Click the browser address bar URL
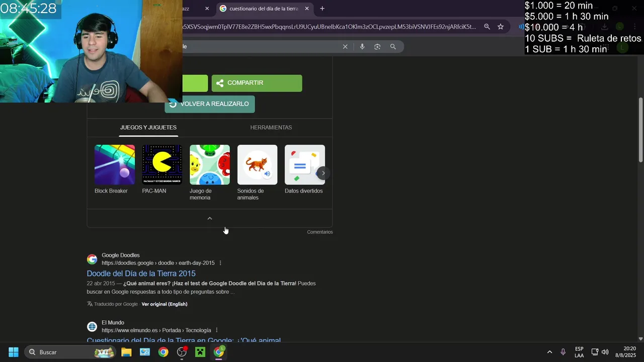The image size is (644, 362). (329, 27)
